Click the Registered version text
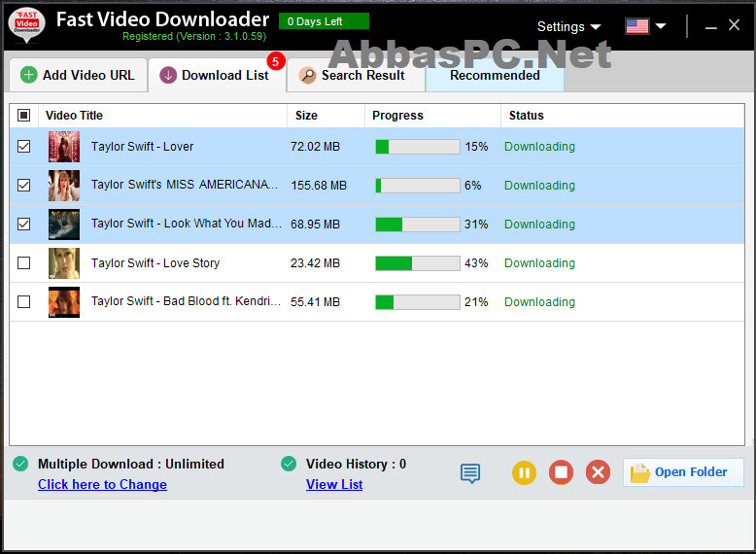 [194, 37]
